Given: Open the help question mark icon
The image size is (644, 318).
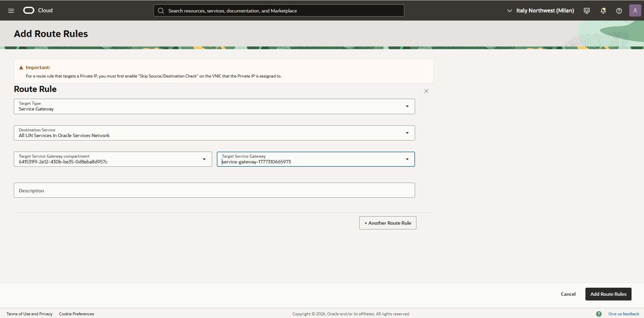Looking at the screenshot, I should point(619,11).
